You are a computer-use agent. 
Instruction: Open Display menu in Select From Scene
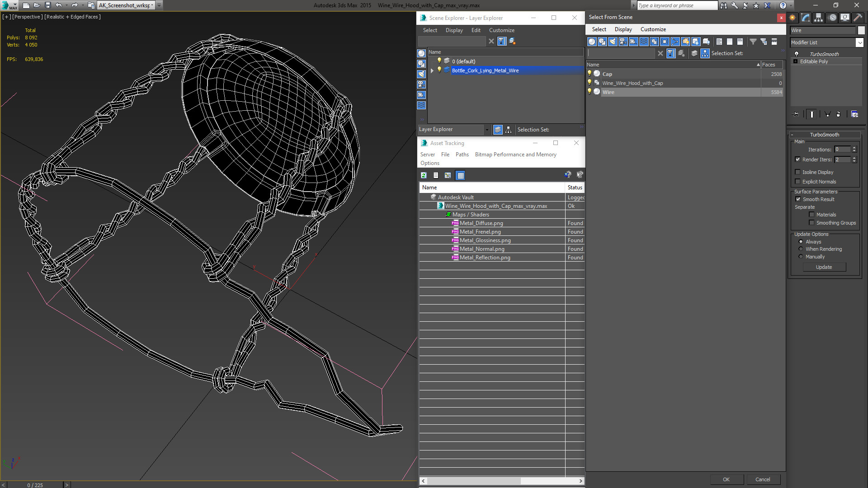point(623,29)
